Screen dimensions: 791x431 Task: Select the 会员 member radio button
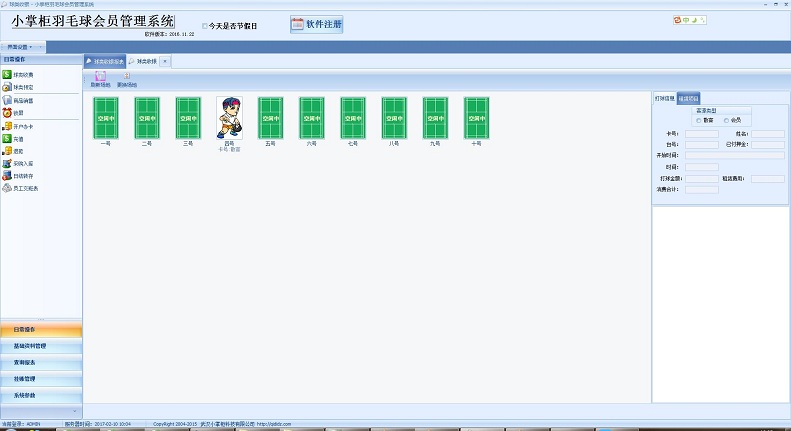tap(727, 119)
